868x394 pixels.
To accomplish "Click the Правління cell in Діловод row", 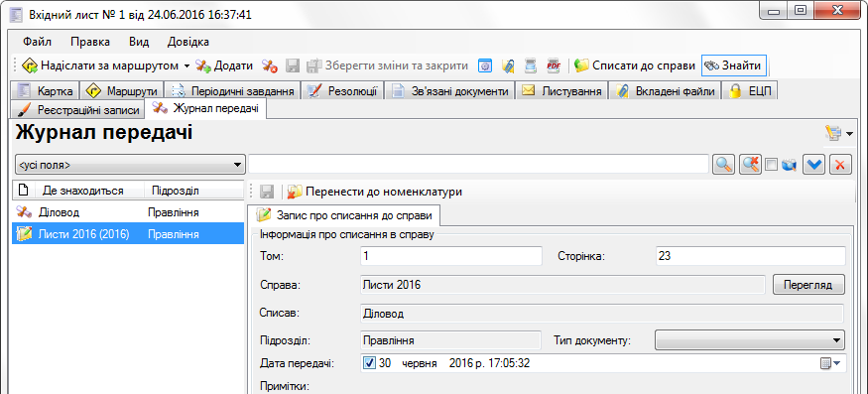I will point(174,212).
